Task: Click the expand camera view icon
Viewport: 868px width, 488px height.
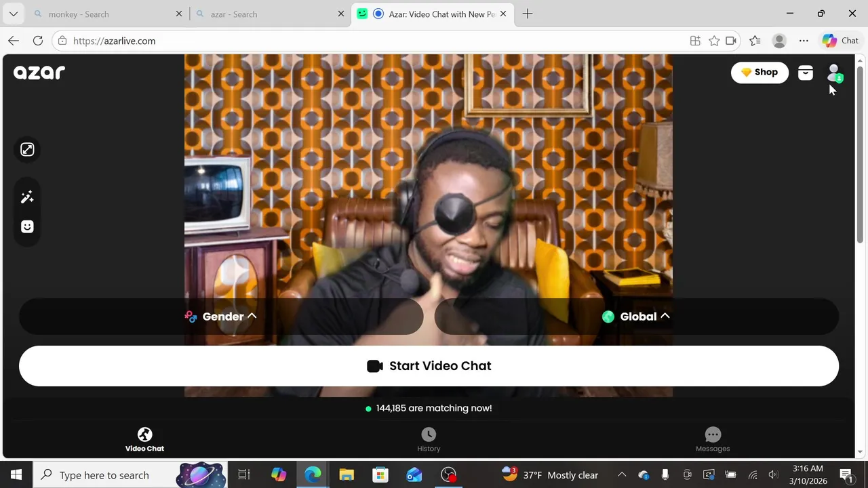Action: point(27,150)
